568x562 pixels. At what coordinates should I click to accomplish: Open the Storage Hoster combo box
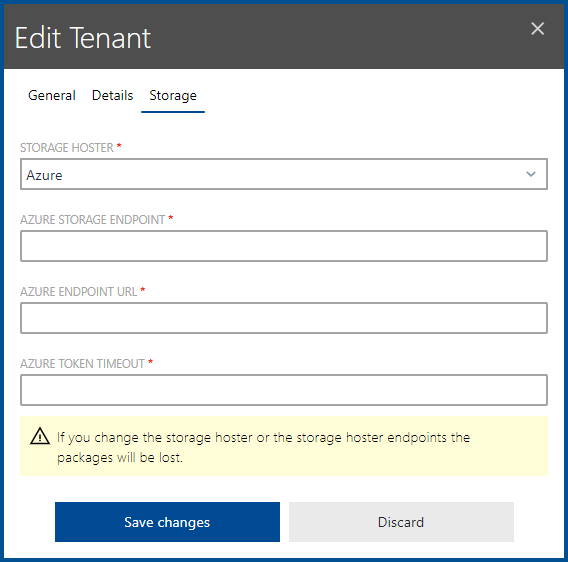click(x=284, y=174)
